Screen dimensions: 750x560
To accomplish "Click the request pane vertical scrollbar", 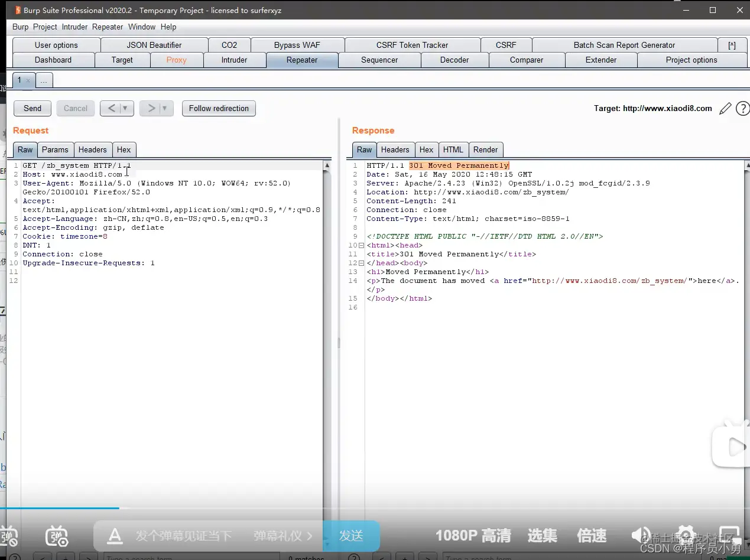I will click(x=327, y=354).
